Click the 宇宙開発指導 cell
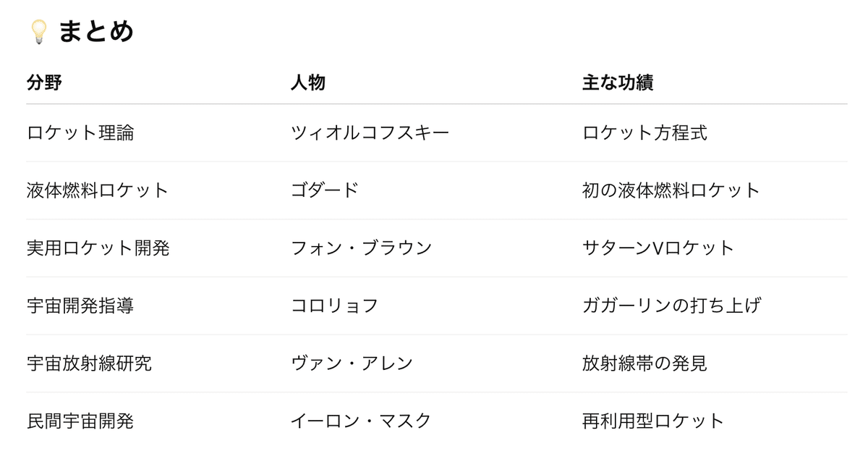This screenshot has height=467, width=868. pyautogui.click(x=80, y=306)
